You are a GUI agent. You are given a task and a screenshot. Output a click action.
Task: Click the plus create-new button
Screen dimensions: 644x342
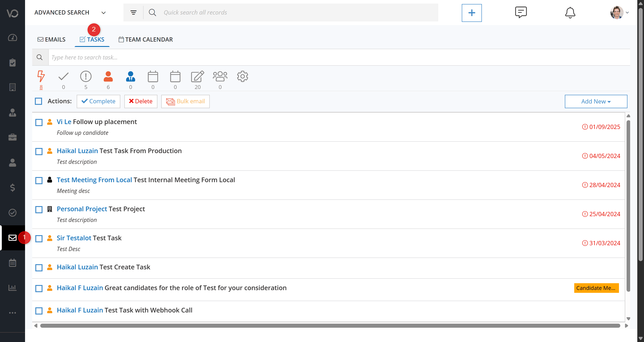pos(472,13)
